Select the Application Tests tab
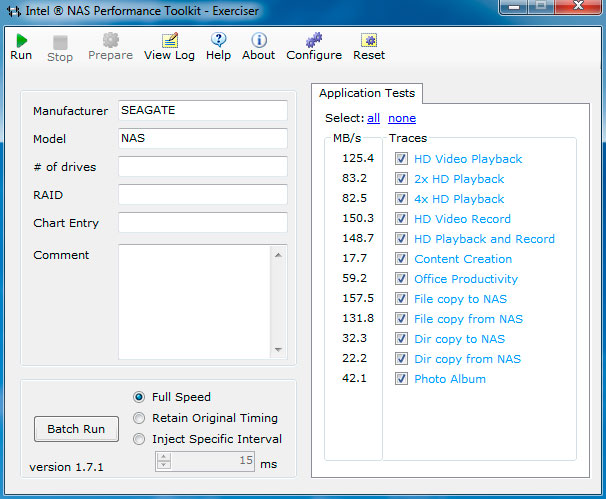 pos(367,94)
